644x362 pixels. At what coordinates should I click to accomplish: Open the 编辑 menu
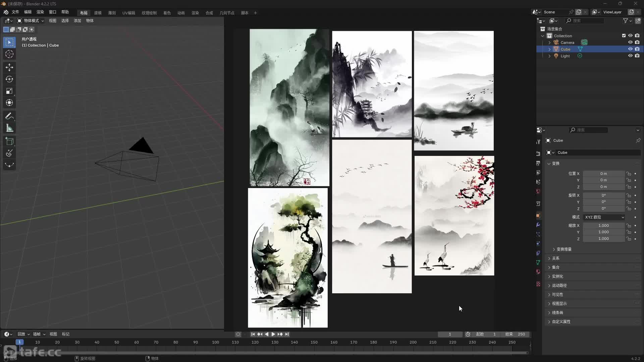pos(28,12)
